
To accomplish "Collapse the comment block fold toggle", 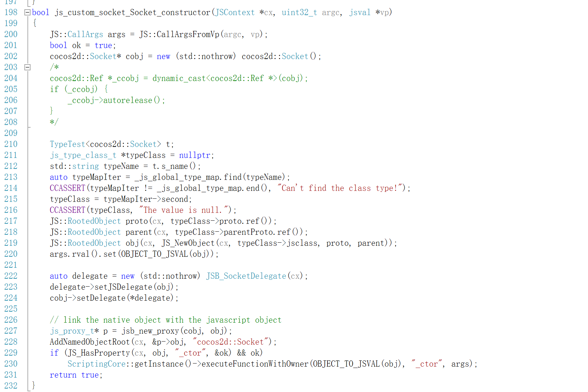I will click(27, 68).
